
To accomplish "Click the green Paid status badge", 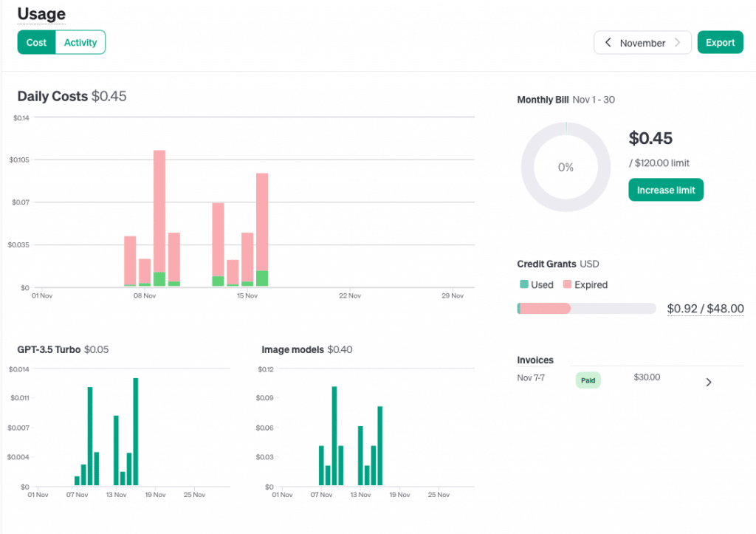I will pos(588,380).
